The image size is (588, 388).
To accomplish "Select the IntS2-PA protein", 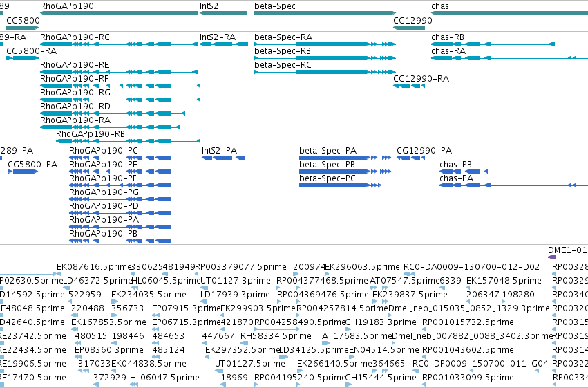I will click(x=224, y=158).
